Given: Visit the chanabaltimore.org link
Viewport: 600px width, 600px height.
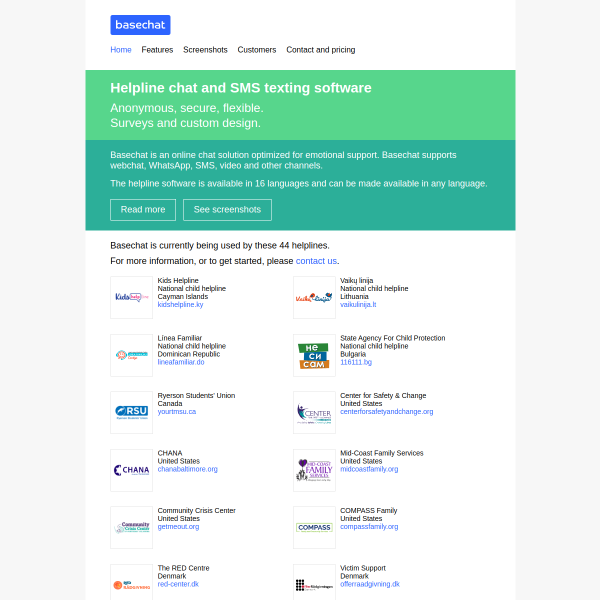Looking at the screenshot, I should point(187,469).
